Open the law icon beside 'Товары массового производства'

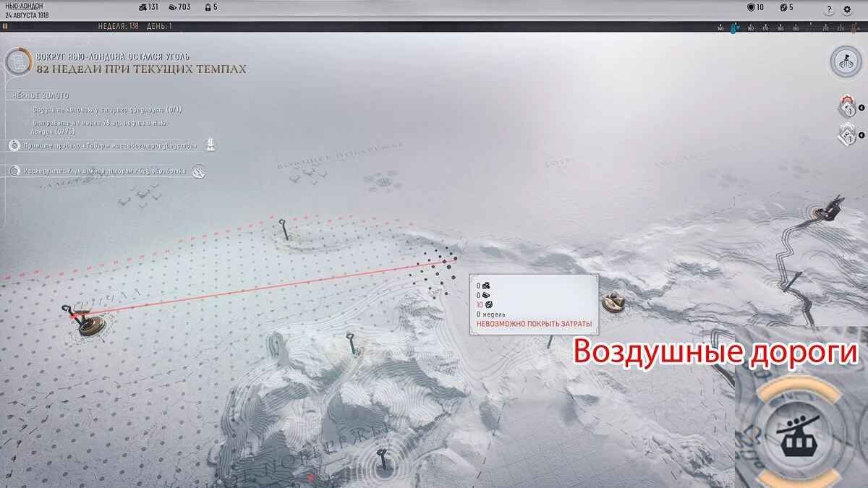pyautogui.click(x=210, y=145)
